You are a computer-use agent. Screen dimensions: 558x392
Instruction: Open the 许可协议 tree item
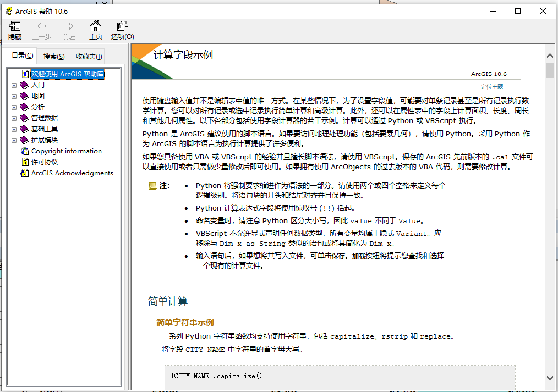[x=45, y=162]
